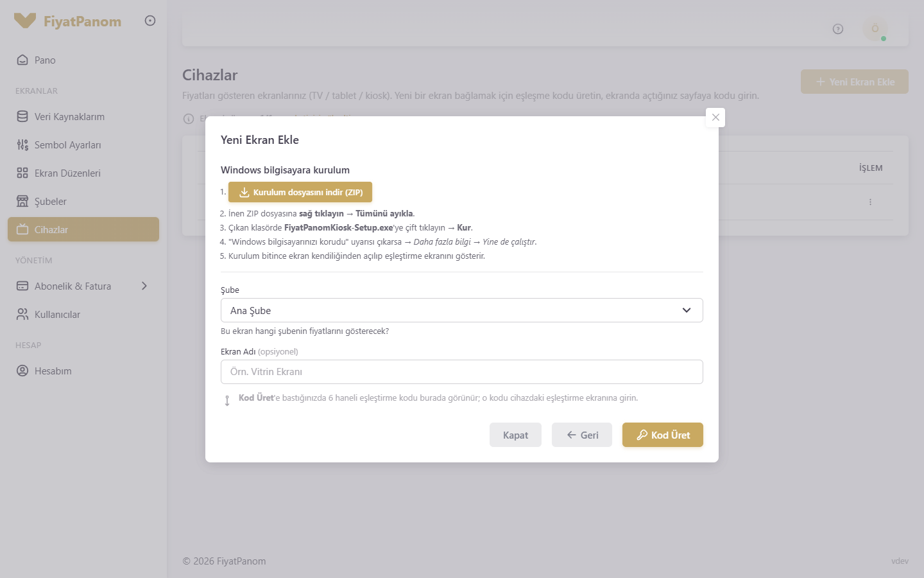Open Hesabım account icon

tap(22, 371)
